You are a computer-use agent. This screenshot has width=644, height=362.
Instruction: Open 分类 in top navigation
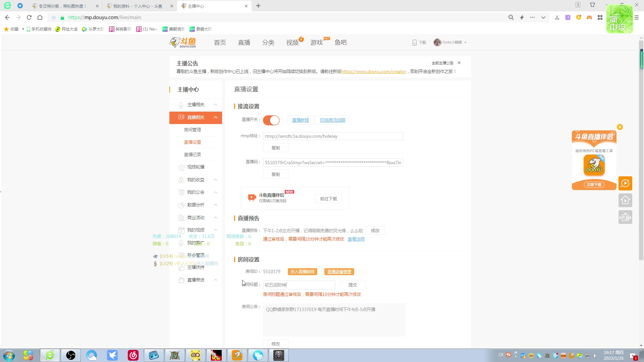[x=268, y=43]
